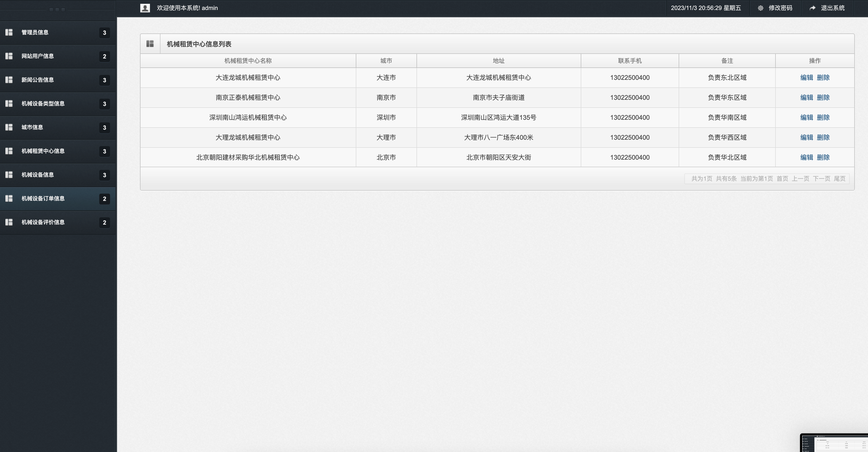Screen dimensions: 868x452
Task: Go to next page via 下一页
Action: tap(821, 179)
